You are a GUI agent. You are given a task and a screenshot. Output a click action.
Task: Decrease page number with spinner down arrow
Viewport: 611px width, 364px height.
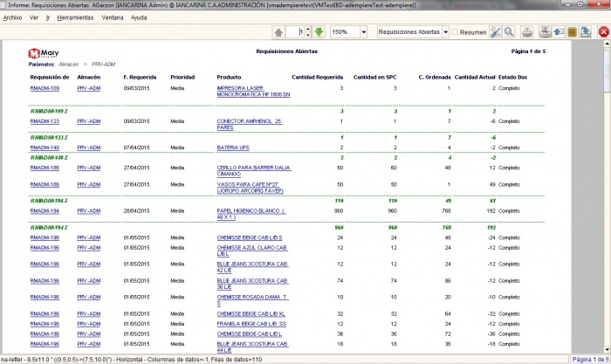point(308,35)
